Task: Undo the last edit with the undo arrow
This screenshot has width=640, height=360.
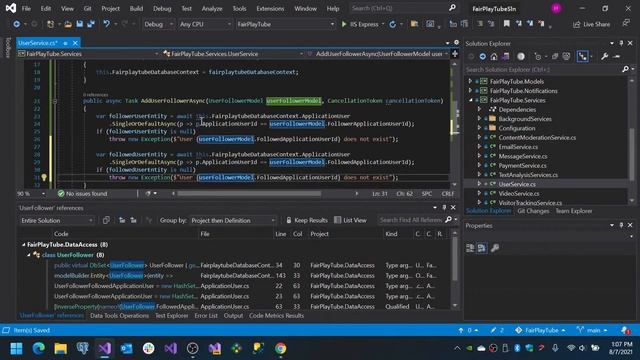Action: click(x=107, y=24)
